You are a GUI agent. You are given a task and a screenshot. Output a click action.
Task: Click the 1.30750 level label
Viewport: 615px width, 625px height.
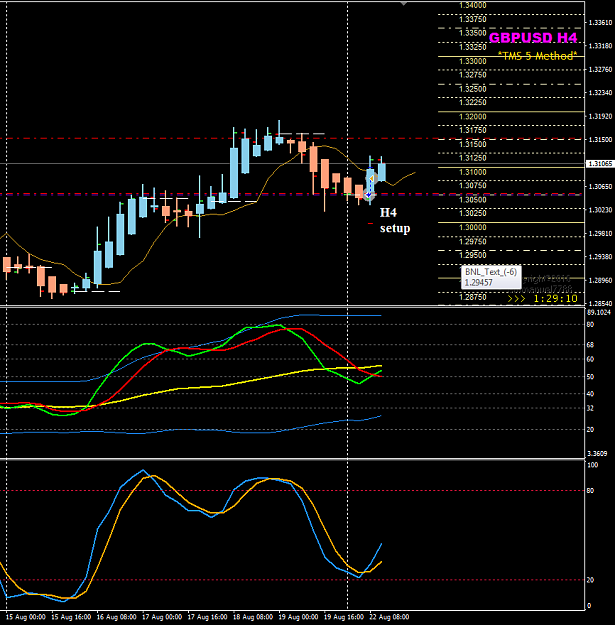coord(473,186)
